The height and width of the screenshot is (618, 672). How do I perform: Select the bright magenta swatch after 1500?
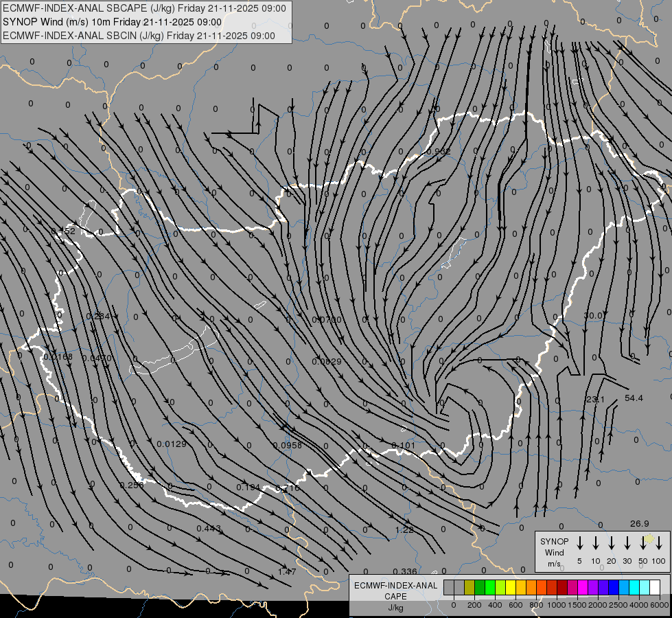[x=583, y=587]
